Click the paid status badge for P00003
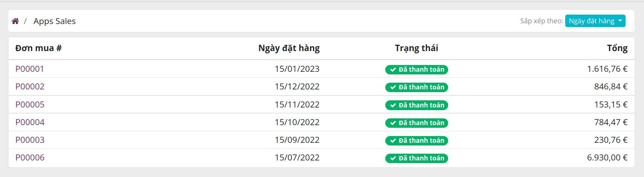 click(x=417, y=141)
